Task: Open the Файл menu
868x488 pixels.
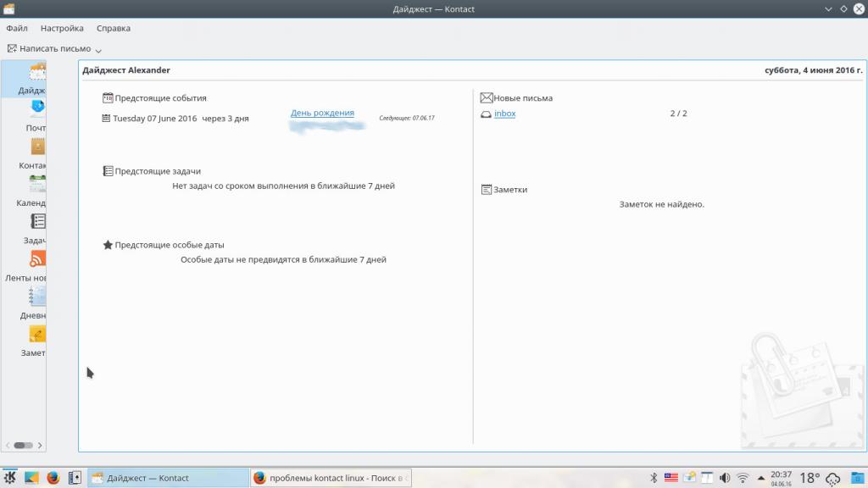Action: tap(17, 28)
